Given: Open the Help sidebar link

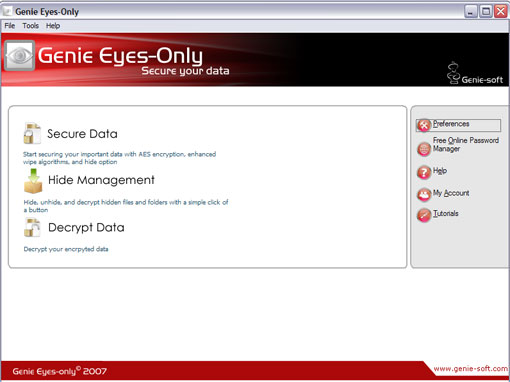Looking at the screenshot, I should tap(440, 171).
